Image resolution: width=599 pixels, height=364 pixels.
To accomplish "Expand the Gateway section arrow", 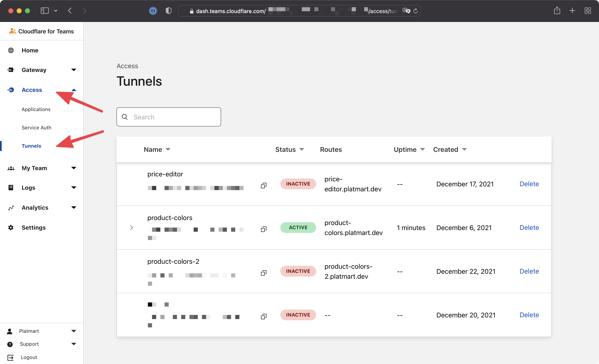I will [74, 70].
